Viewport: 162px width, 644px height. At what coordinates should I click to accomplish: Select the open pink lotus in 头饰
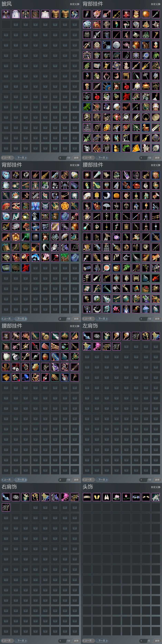pyautogui.click(x=116, y=497)
